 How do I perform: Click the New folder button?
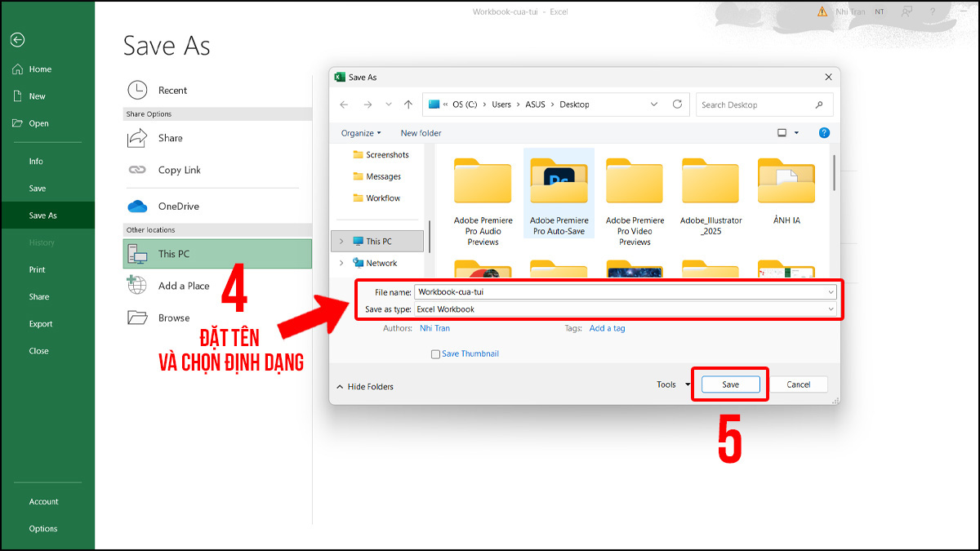[x=421, y=133]
